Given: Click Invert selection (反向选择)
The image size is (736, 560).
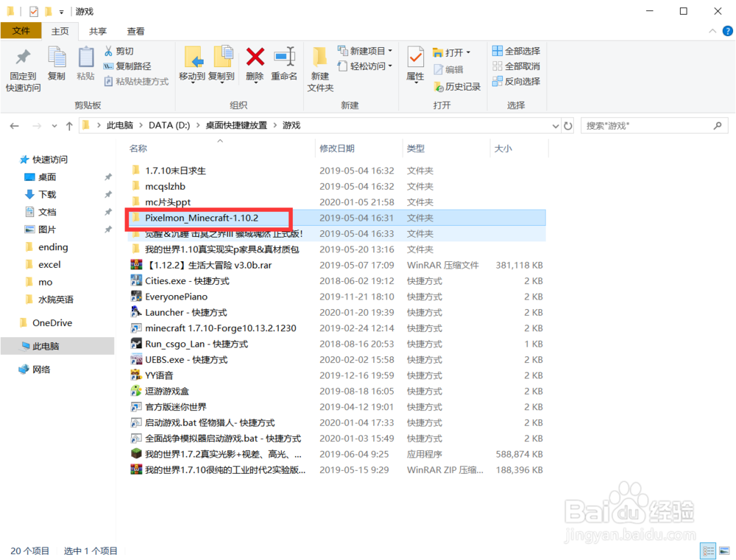Looking at the screenshot, I should point(516,81).
